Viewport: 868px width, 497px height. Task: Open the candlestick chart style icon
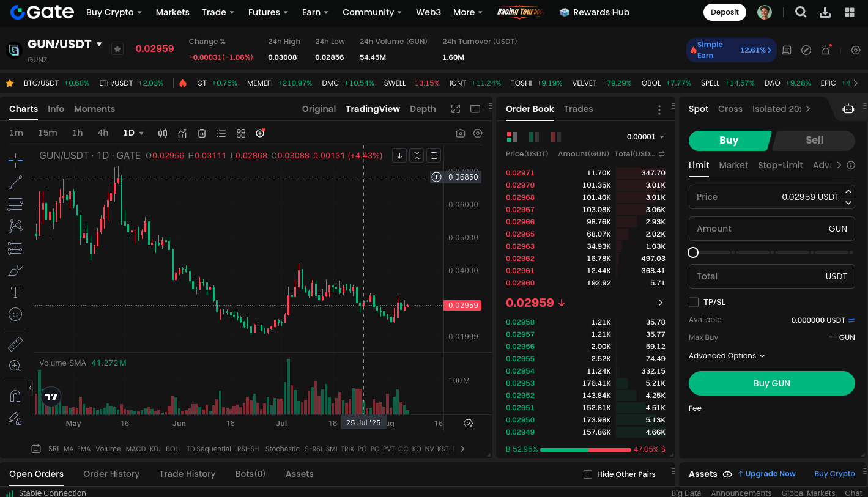pyautogui.click(x=163, y=133)
